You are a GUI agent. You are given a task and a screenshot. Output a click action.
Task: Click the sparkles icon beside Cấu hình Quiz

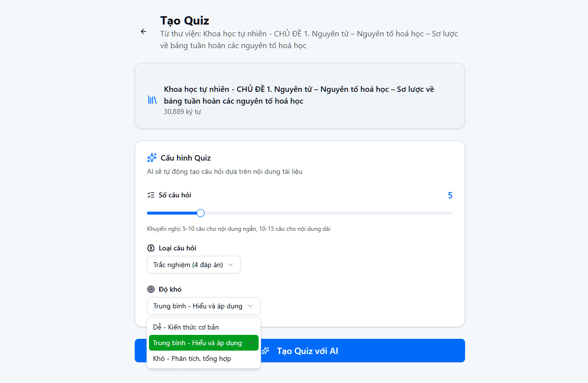(151, 158)
